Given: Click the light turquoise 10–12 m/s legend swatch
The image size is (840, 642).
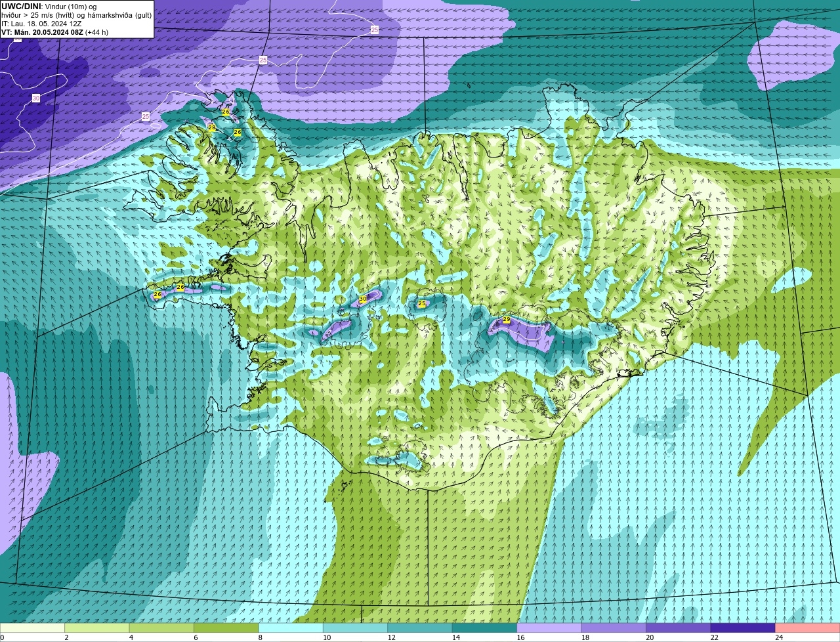Looking at the screenshot, I should (356, 628).
